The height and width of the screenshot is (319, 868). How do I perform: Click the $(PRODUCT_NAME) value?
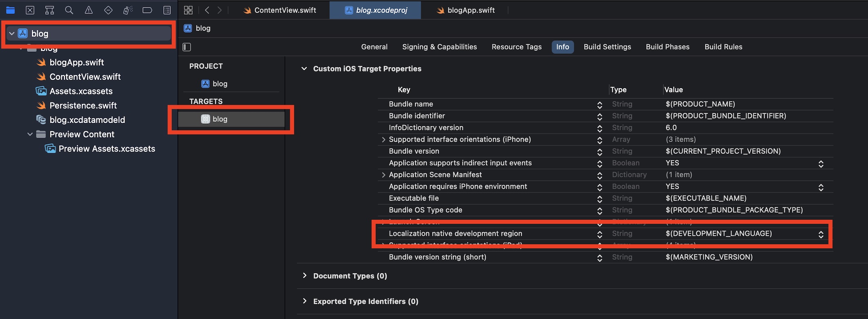(700, 104)
